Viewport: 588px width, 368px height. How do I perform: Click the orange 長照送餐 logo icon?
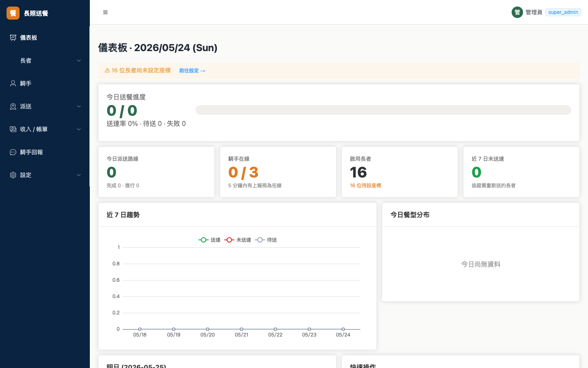[x=13, y=13]
